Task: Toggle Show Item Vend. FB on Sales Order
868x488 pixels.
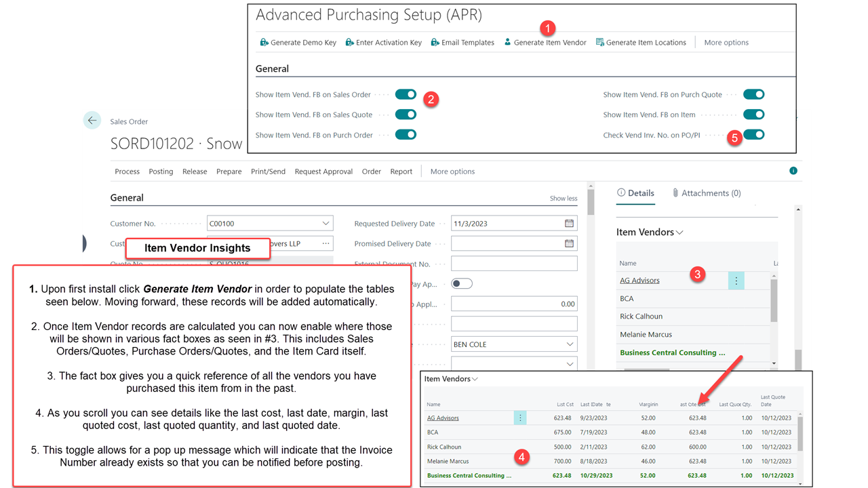Action: (406, 94)
